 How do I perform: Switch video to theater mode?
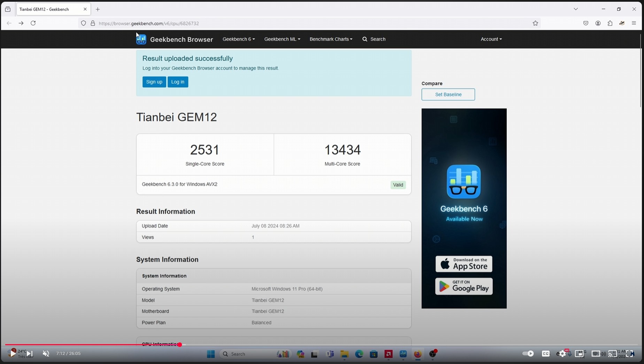pyautogui.click(x=596, y=354)
